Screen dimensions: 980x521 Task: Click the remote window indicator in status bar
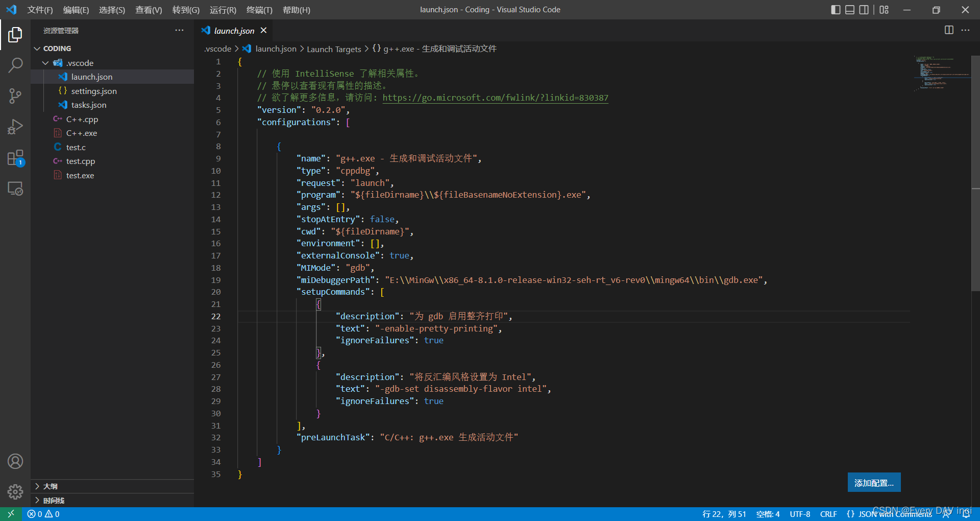(x=11, y=514)
